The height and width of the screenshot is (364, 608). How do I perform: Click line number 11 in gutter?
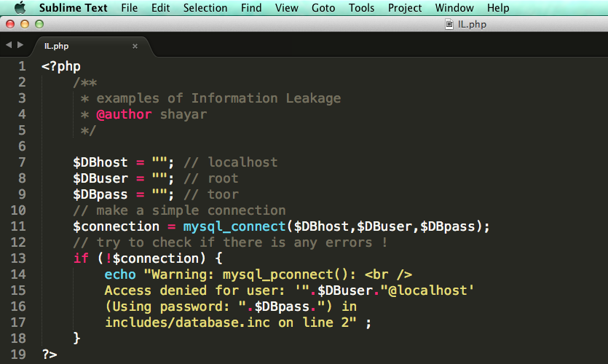(18, 226)
